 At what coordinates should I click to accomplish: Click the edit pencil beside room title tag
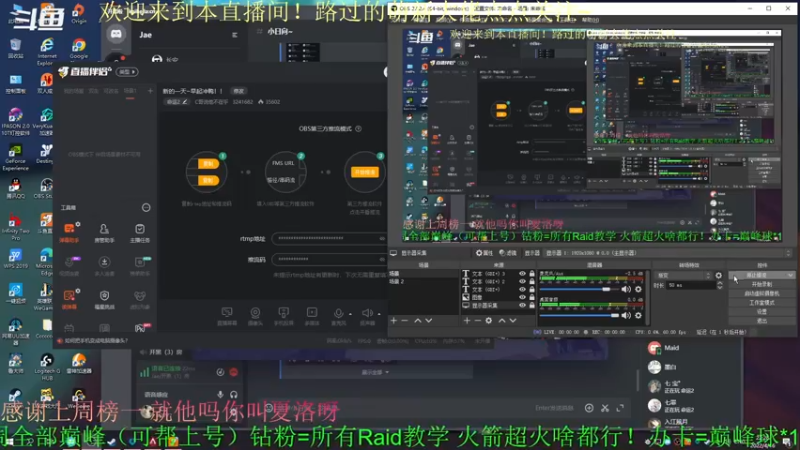185,102
